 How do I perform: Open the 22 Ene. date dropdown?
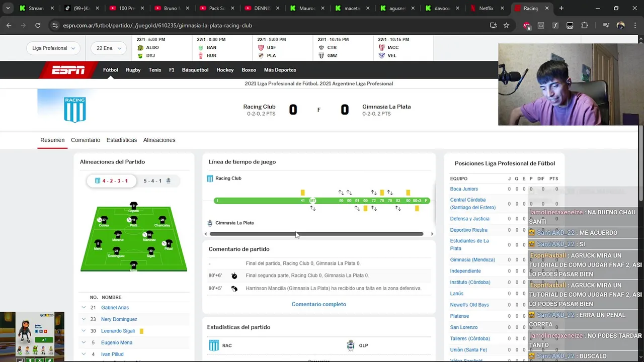108,48
